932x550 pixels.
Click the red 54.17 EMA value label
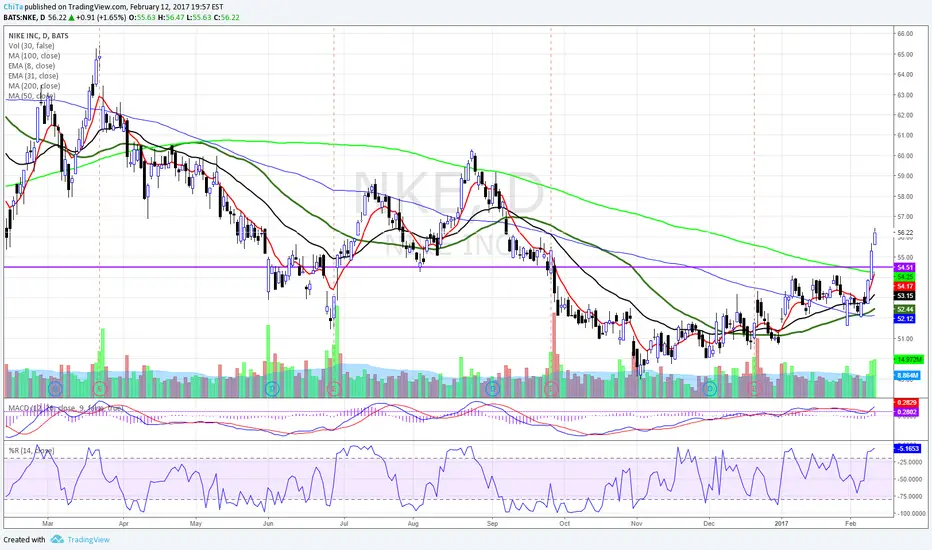pyautogui.click(x=905, y=287)
